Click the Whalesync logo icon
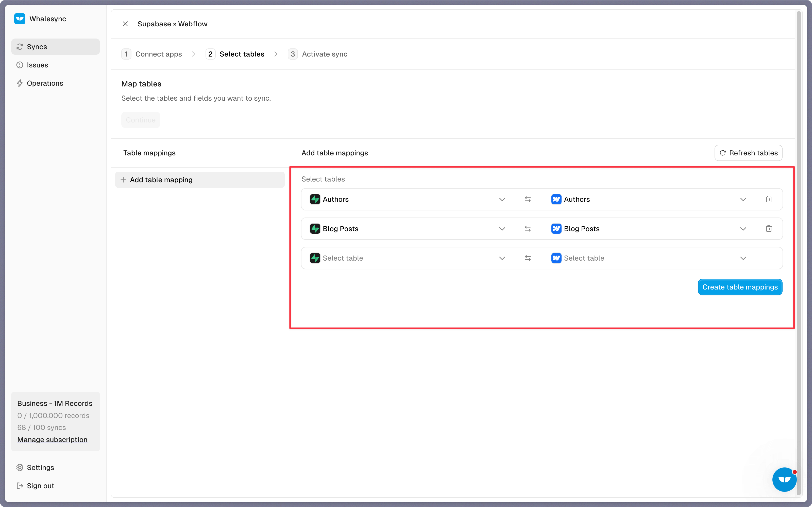Image resolution: width=812 pixels, height=507 pixels. [x=20, y=19]
